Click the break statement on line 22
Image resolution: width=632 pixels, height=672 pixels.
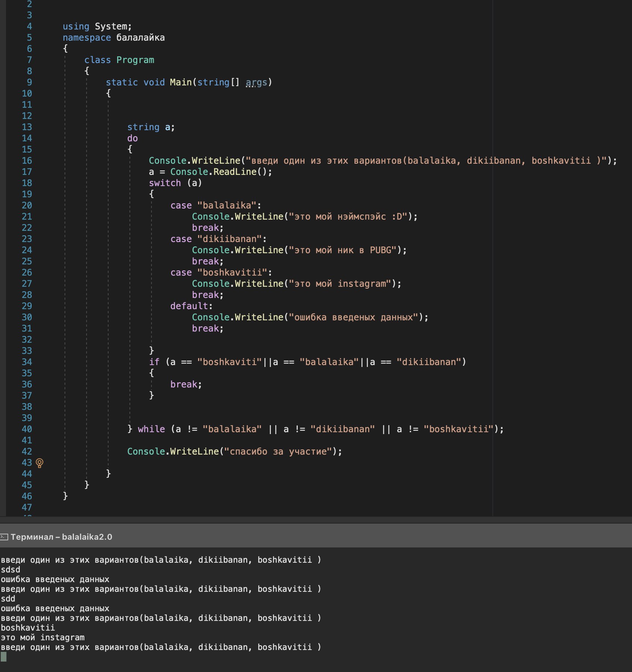point(208,228)
